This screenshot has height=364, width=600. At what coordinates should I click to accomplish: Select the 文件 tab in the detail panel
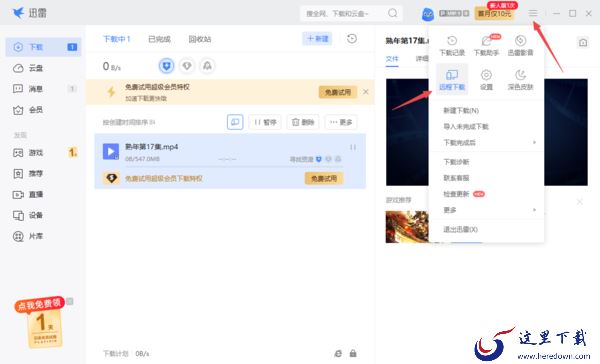pos(392,59)
